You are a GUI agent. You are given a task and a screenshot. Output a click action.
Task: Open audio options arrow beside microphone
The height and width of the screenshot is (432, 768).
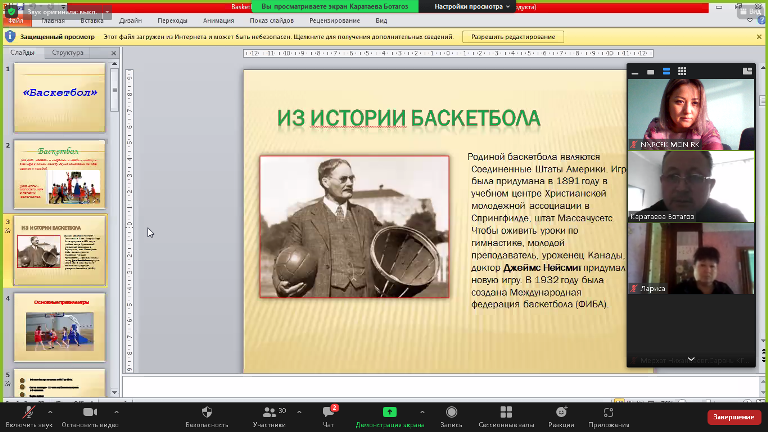tap(50, 412)
